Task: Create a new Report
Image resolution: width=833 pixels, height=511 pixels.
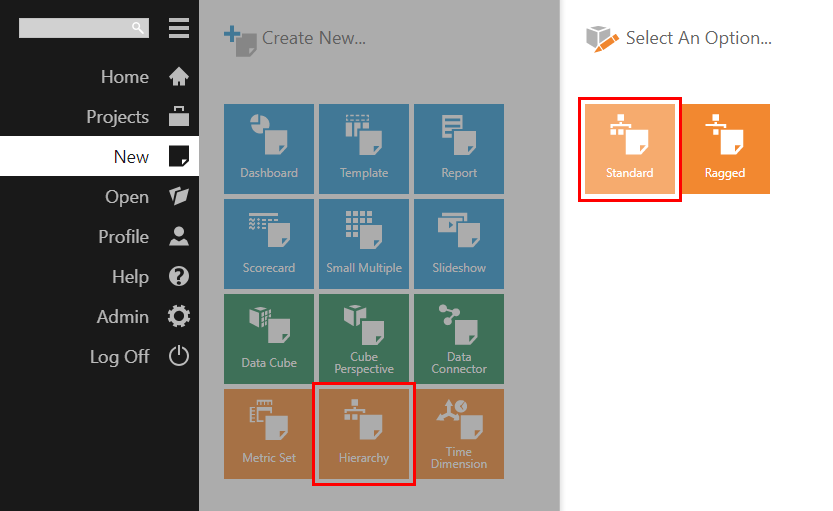Action: (459, 149)
